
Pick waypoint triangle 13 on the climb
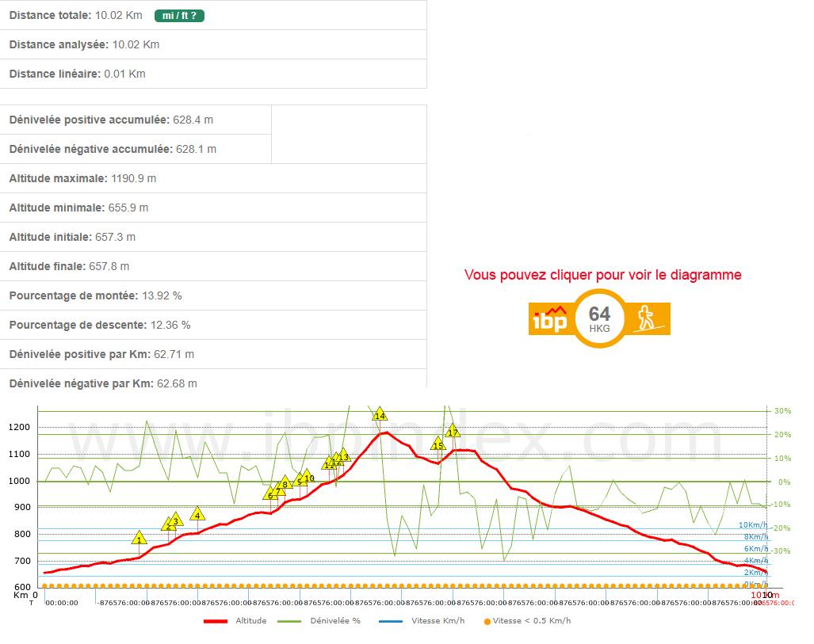pyautogui.click(x=343, y=456)
